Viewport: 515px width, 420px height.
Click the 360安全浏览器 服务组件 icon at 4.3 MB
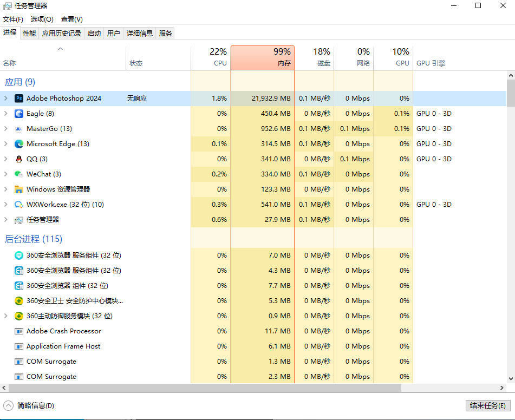click(19, 271)
